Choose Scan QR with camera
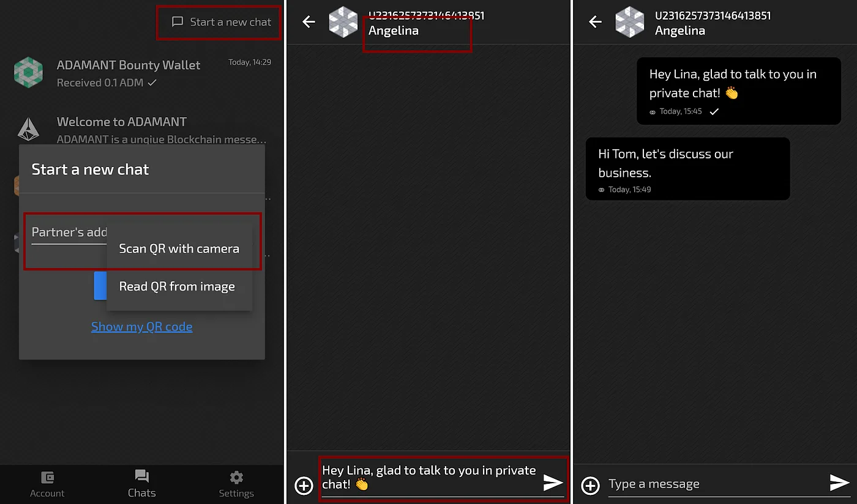The width and height of the screenshot is (857, 504). [x=179, y=249]
